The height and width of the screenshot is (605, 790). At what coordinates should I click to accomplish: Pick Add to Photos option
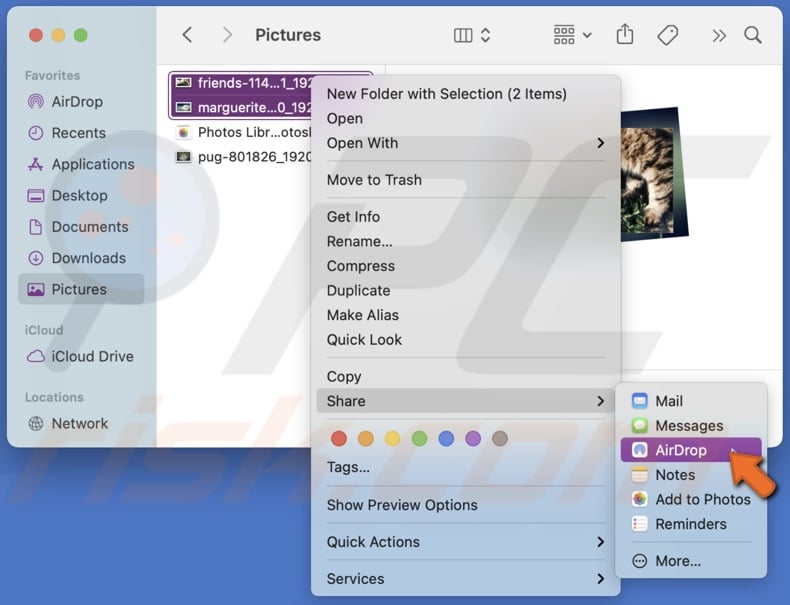pyautogui.click(x=702, y=499)
